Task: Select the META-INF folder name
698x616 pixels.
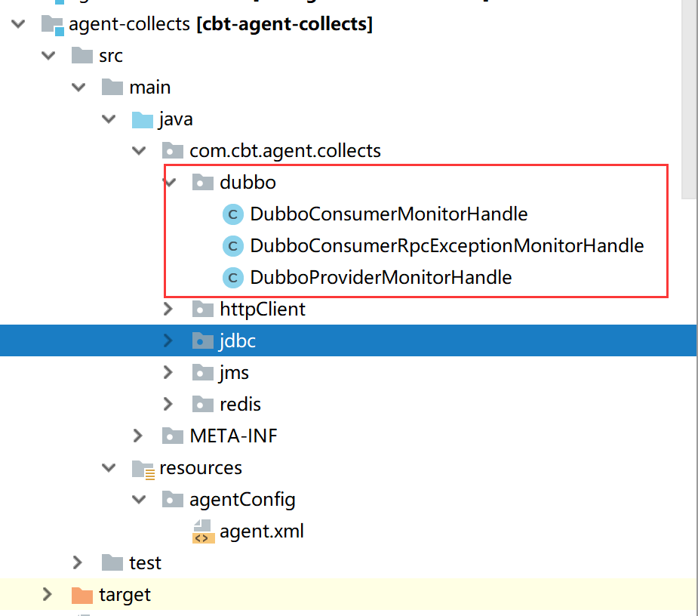Action: pyautogui.click(x=234, y=436)
